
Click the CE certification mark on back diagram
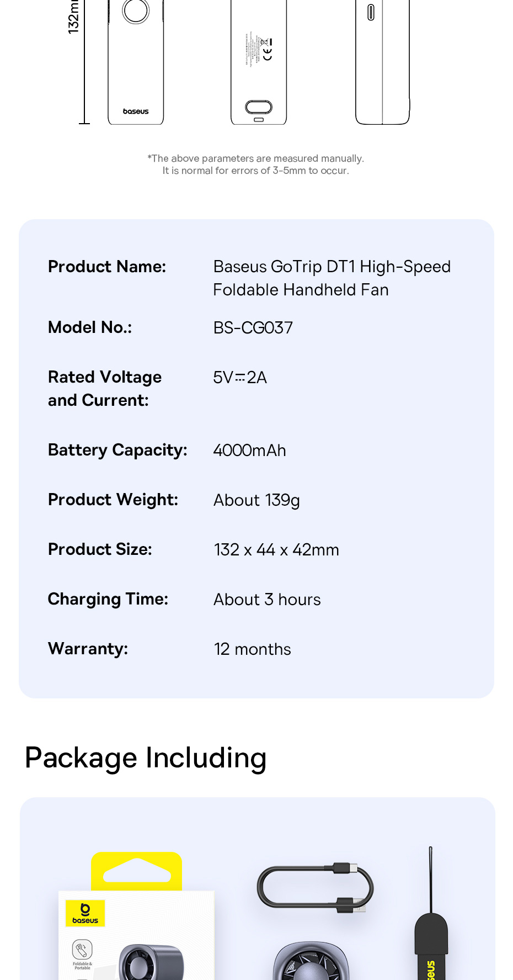268,54
